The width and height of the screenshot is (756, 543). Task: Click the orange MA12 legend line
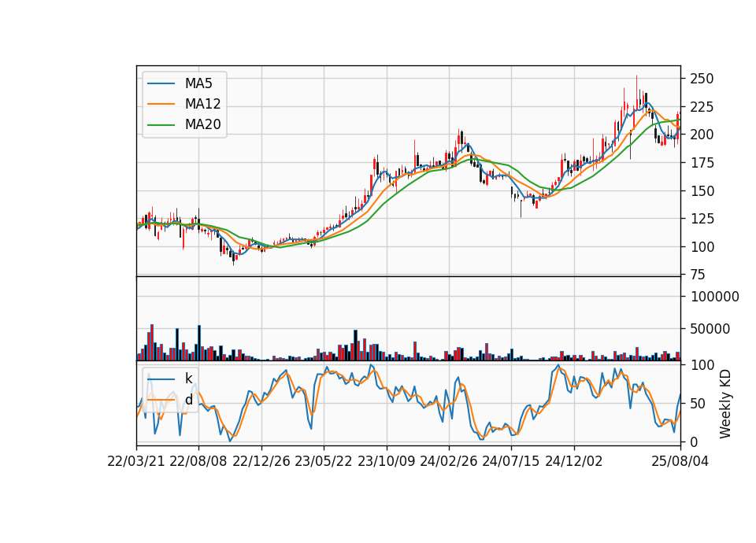coord(161,104)
